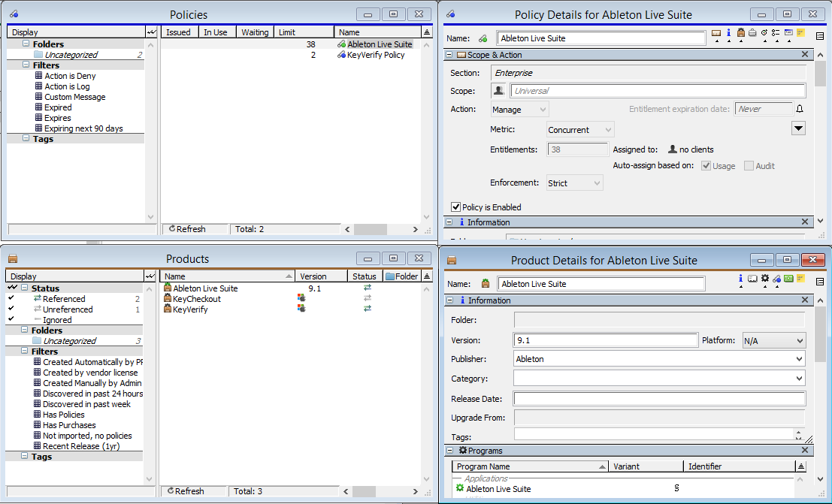
Task: Collapse the Programs section in Product Details
Action: point(449,450)
